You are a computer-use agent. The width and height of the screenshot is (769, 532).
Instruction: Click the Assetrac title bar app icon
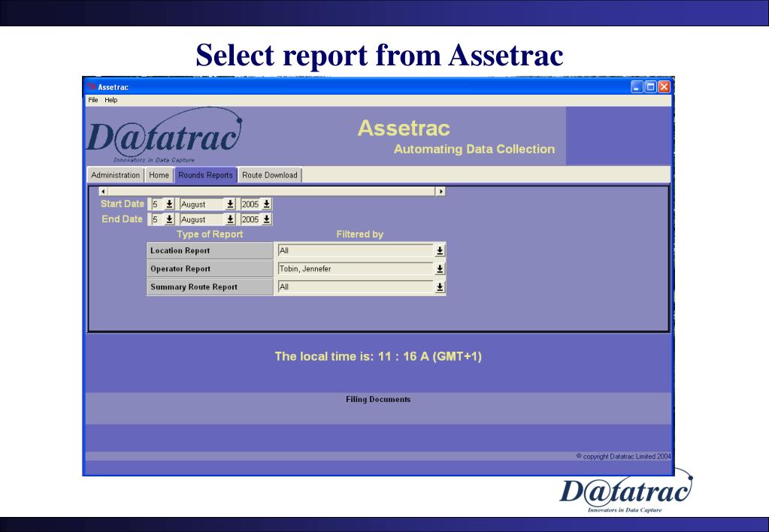coord(91,86)
